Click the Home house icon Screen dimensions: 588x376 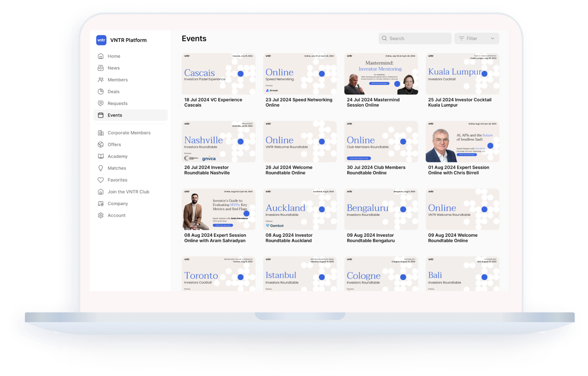101,56
